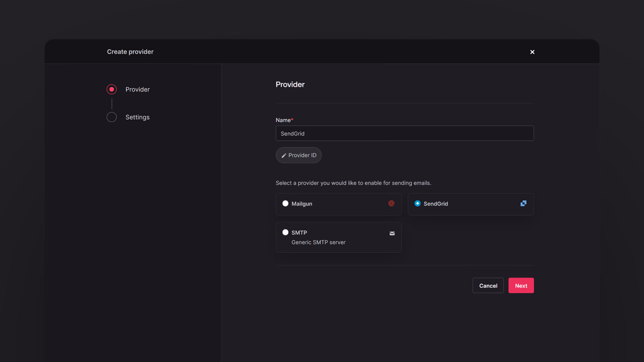Click the Settings step indicator circle
The height and width of the screenshot is (362, 644).
point(112,117)
